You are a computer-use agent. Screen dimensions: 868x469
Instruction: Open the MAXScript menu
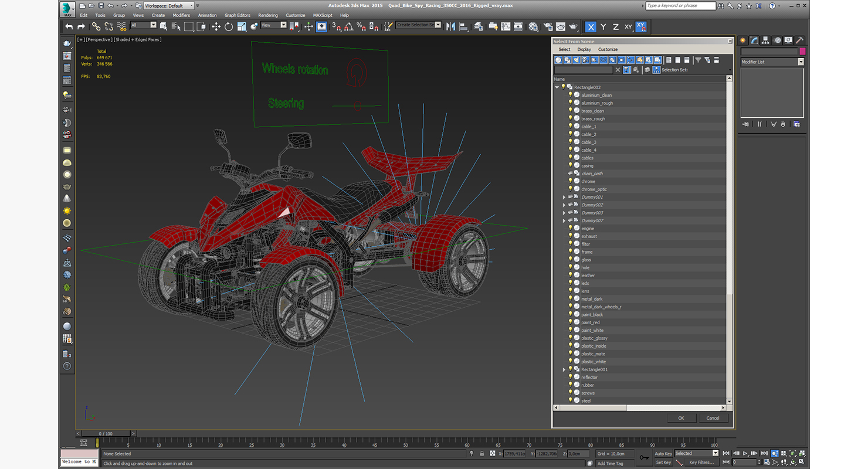pyautogui.click(x=323, y=15)
